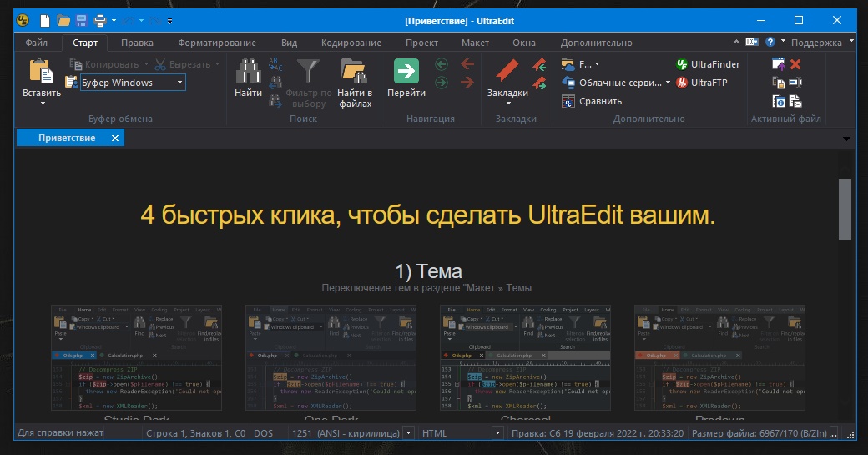Open the customize quick access toolbar menu
Image resolution: width=868 pixels, height=455 pixels.
(169, 21)
